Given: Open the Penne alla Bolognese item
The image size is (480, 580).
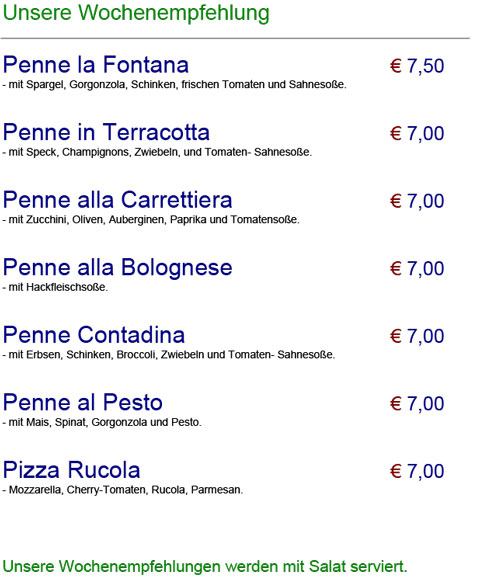Looking at the screenshot, I should click(118, 268).
